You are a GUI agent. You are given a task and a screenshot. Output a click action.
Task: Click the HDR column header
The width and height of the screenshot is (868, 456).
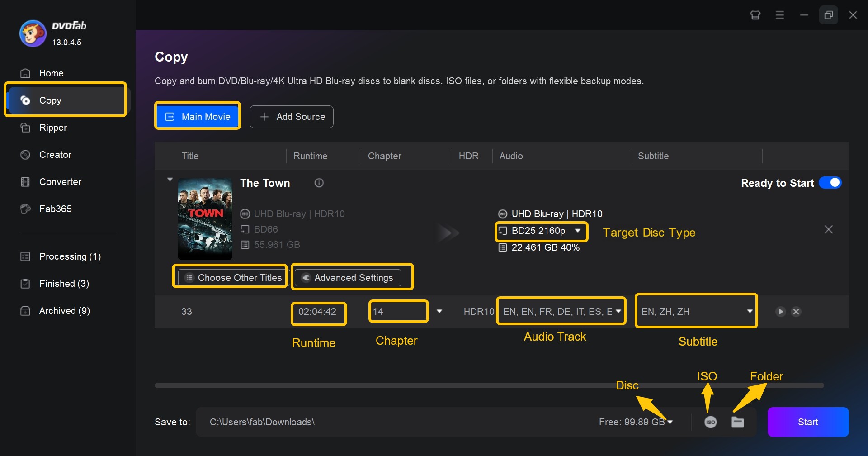click(x=468, y=156)
